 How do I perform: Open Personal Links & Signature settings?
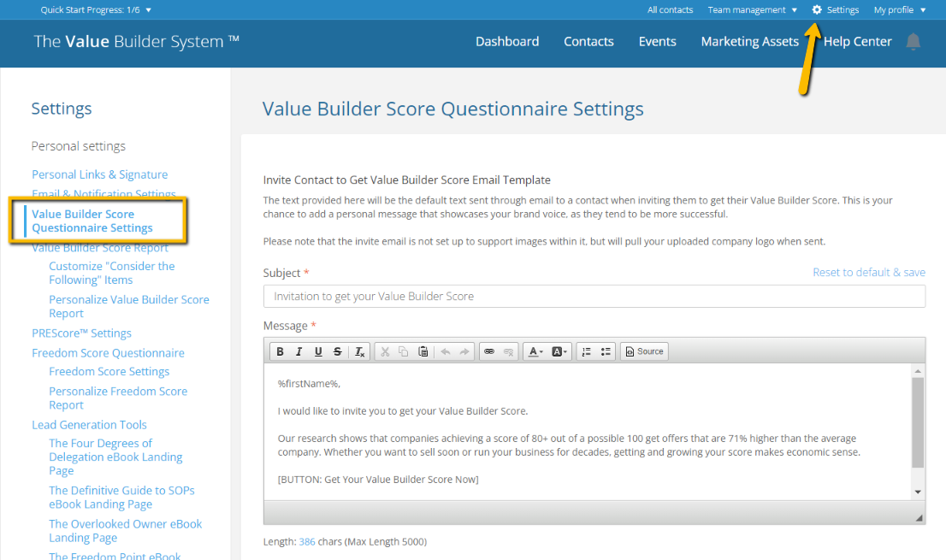99,174
